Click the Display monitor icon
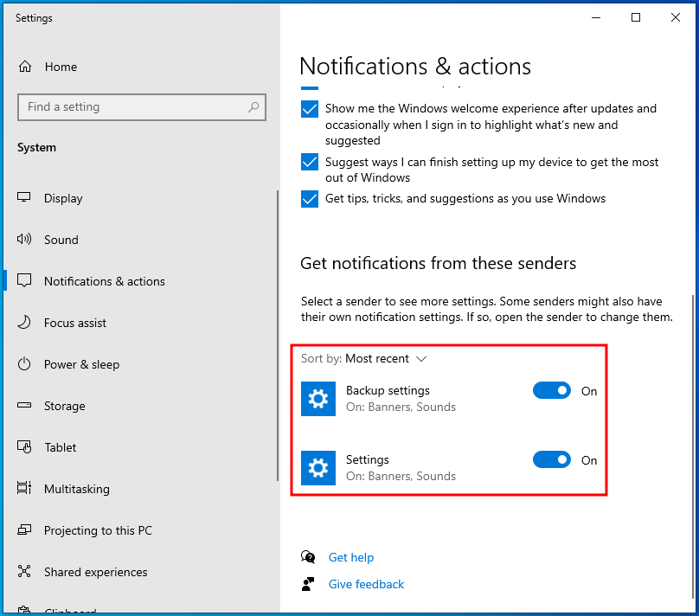The height and width of the screenshot is (616, 699). [x=24, y=197]
